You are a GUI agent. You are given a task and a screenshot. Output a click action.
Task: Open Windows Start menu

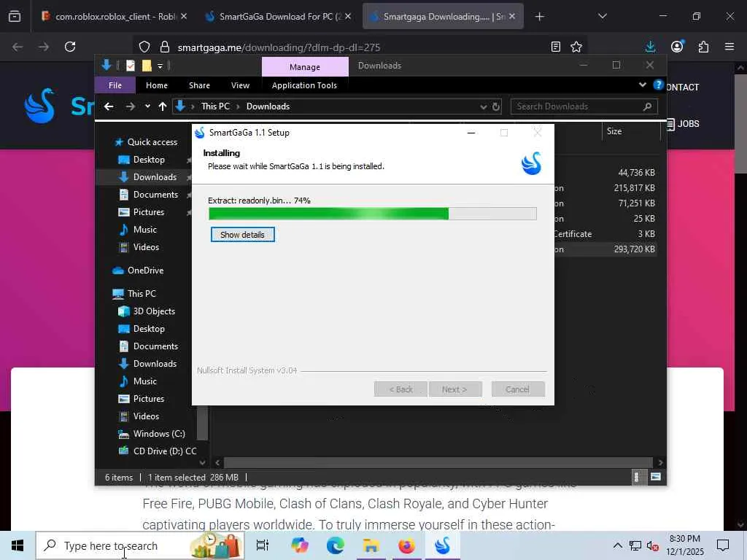click(18, 545)
